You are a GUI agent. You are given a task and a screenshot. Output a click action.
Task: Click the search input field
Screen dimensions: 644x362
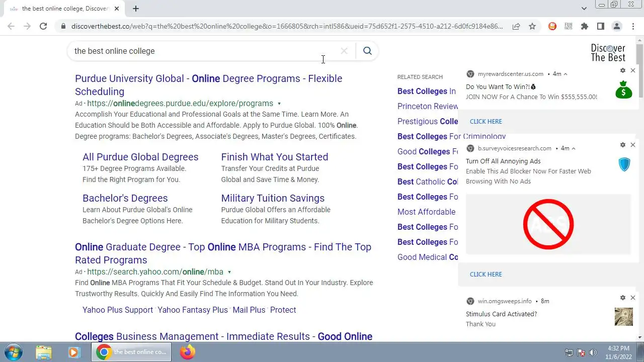(204, 51)
